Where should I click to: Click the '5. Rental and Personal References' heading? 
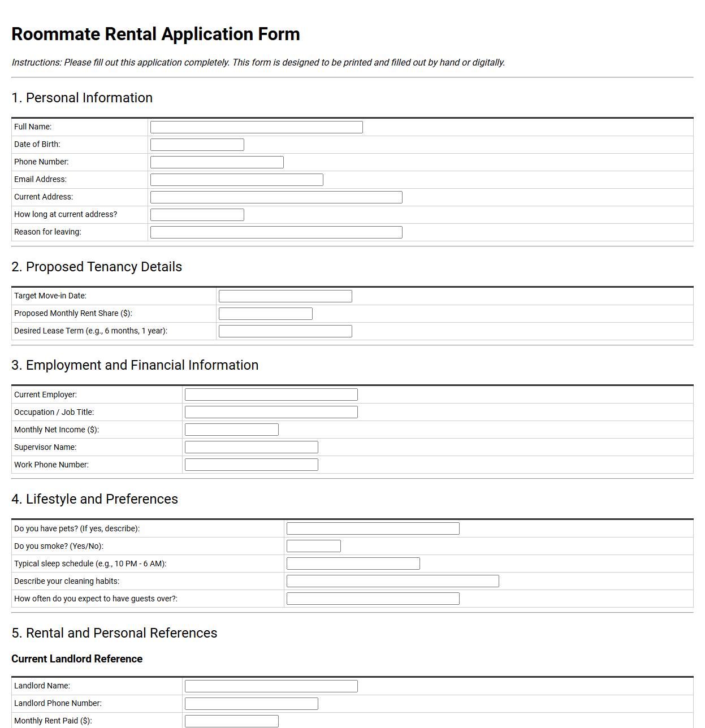[x=114, y=633]
